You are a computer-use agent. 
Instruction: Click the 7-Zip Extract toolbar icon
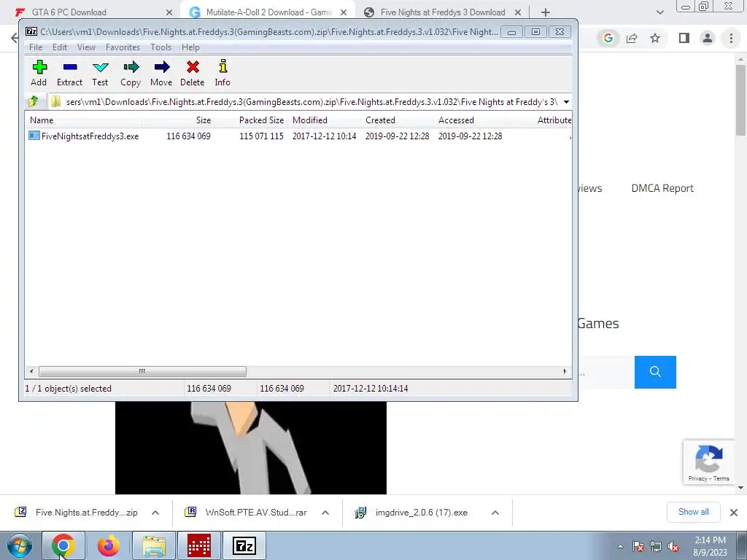coord(70,67)
